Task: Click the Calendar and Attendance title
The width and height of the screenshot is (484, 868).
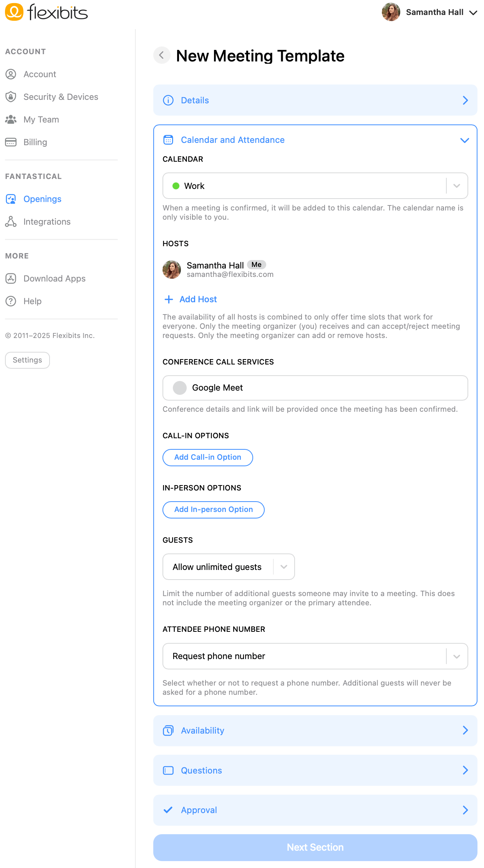Action: [x=233, y=140]
